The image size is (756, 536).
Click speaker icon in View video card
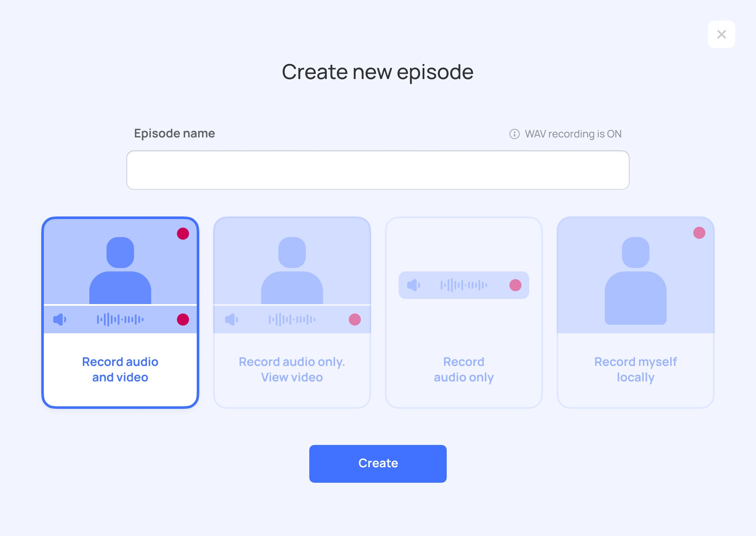click(x=231, y=320)
